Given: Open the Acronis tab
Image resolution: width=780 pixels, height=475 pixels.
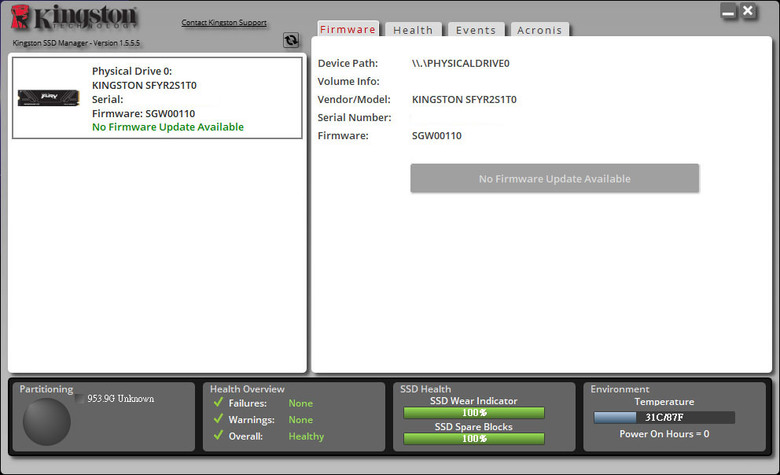Looking at the screenshot, I should point(539,30).
